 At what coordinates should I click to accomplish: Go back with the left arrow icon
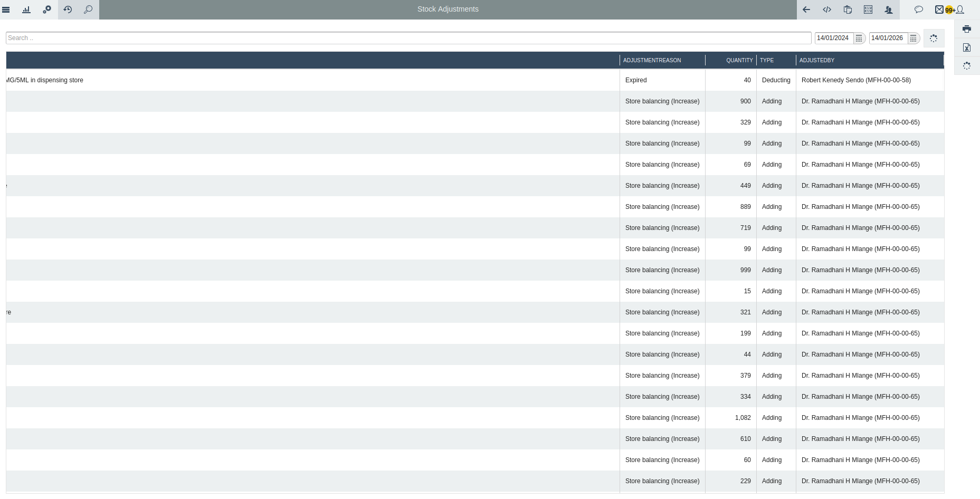[x=806, y=9]
